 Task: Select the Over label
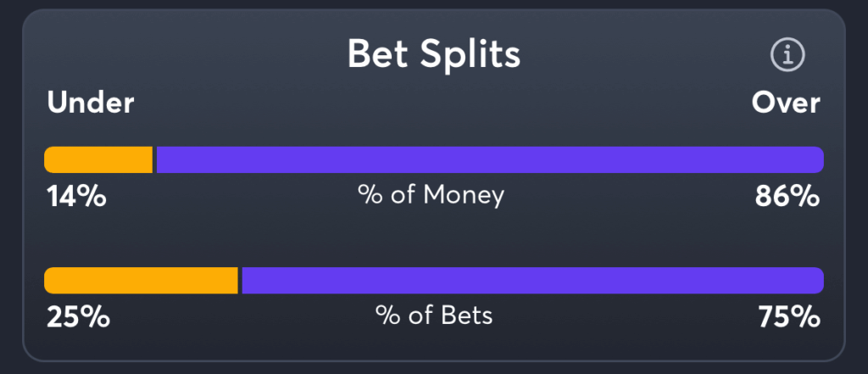pyautogui.click(x=786, y=103)
